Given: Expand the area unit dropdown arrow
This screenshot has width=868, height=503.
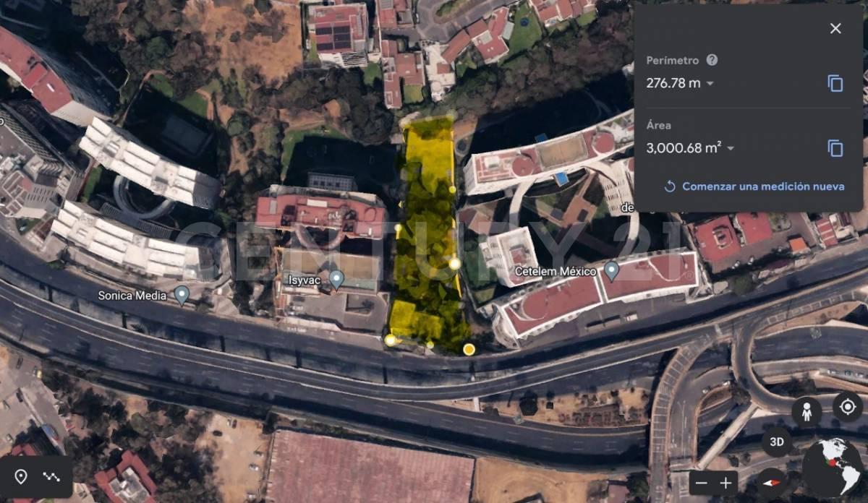Looking at the screenshot, I should [730, 149].
